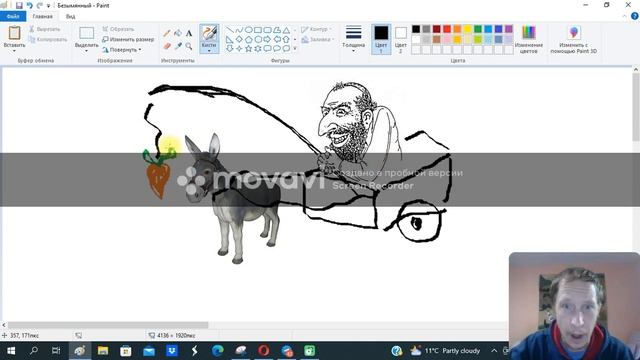Click the horizontal scrollbar thumb
640x360 pixels.
108,325
